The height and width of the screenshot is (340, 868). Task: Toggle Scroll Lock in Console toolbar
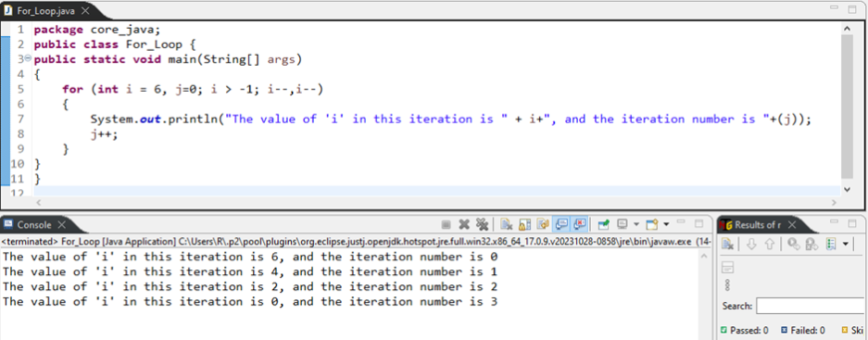tap(525, 224)
